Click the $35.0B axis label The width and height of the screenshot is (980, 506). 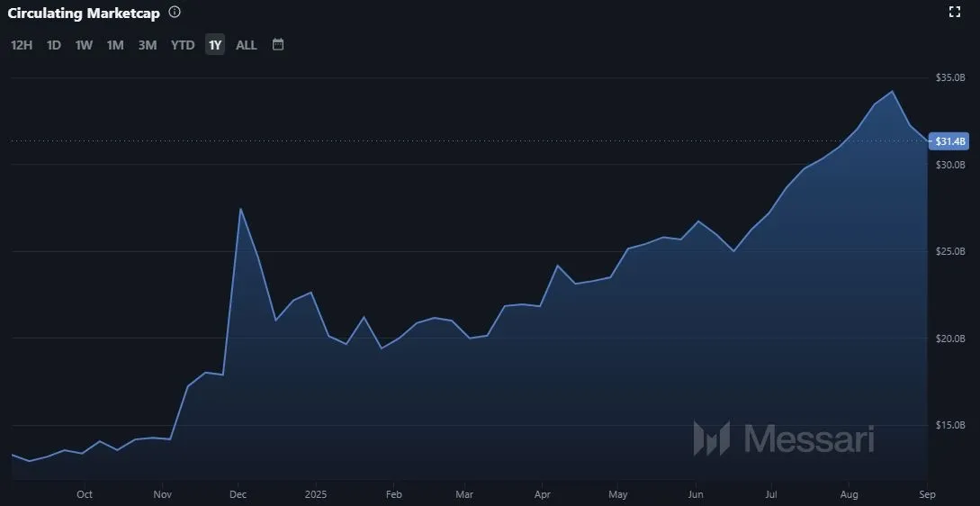coord(950,77)
